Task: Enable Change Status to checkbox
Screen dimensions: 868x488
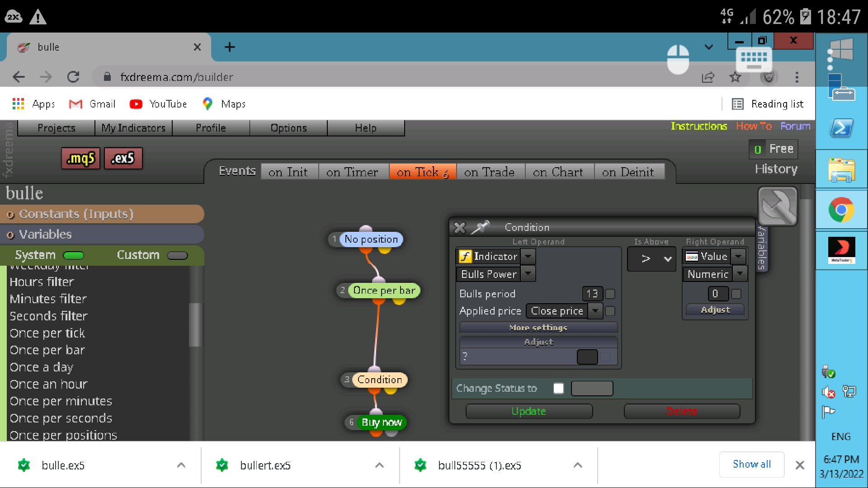Action: tap(558, 389)
